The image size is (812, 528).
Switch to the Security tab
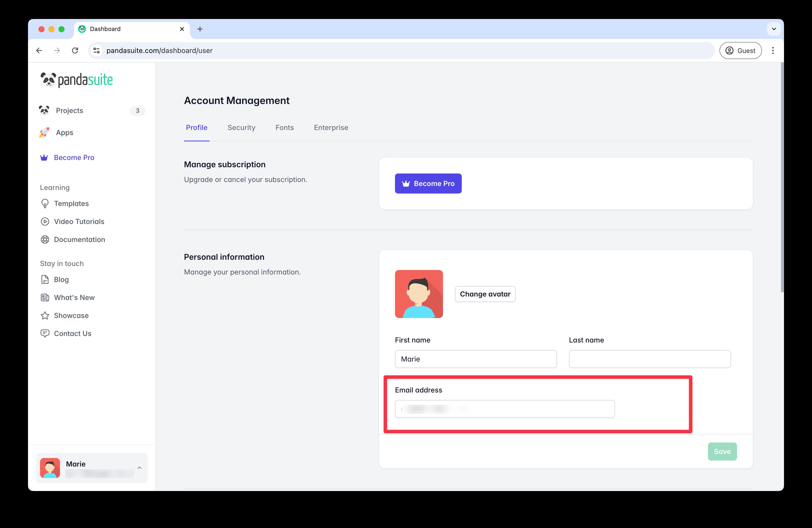pyautogui.click(x=241, y=127)
